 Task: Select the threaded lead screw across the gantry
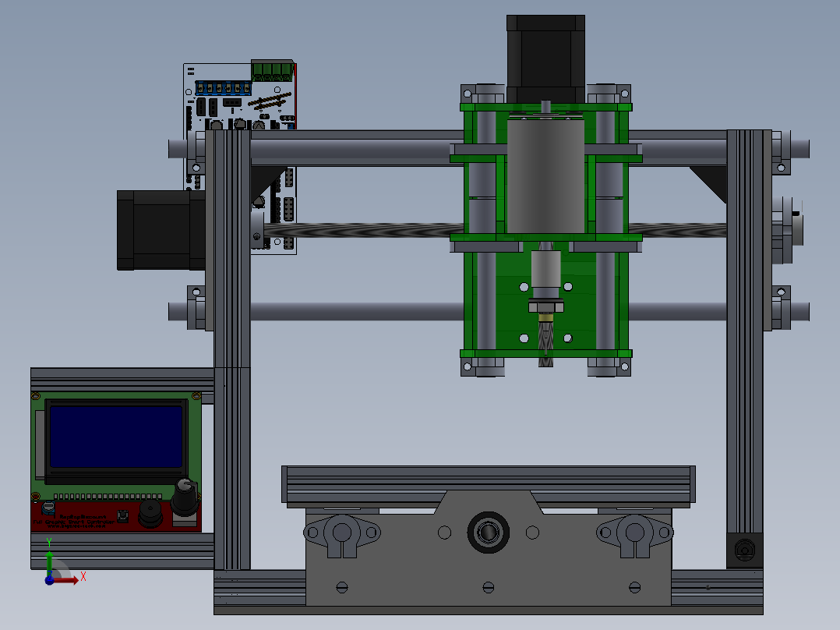(x=365, y=231)
